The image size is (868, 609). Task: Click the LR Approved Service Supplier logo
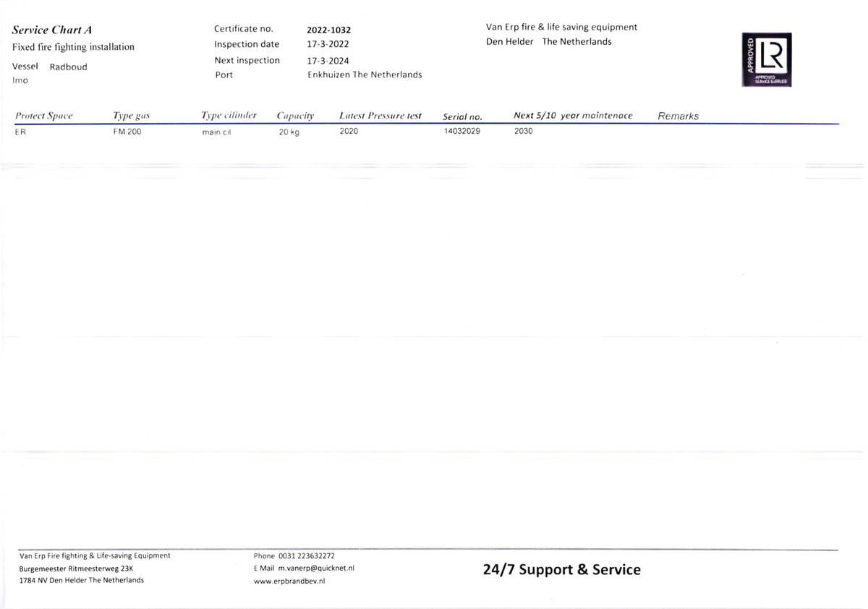[767, 59]
